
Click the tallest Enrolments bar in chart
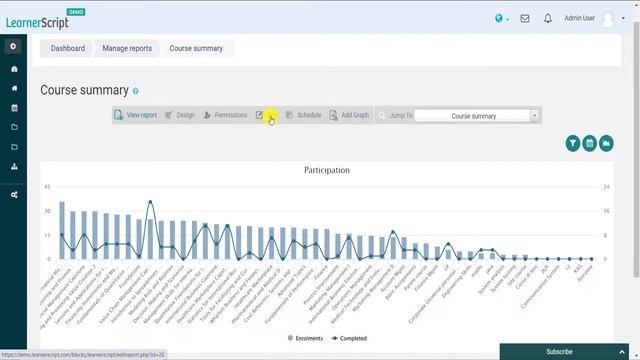pos(62,231)
